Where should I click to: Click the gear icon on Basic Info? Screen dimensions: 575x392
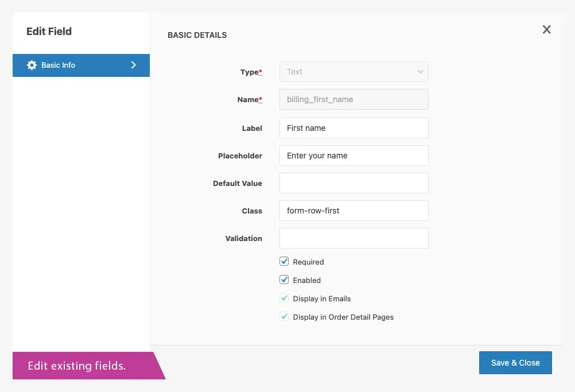coord(32,65)
